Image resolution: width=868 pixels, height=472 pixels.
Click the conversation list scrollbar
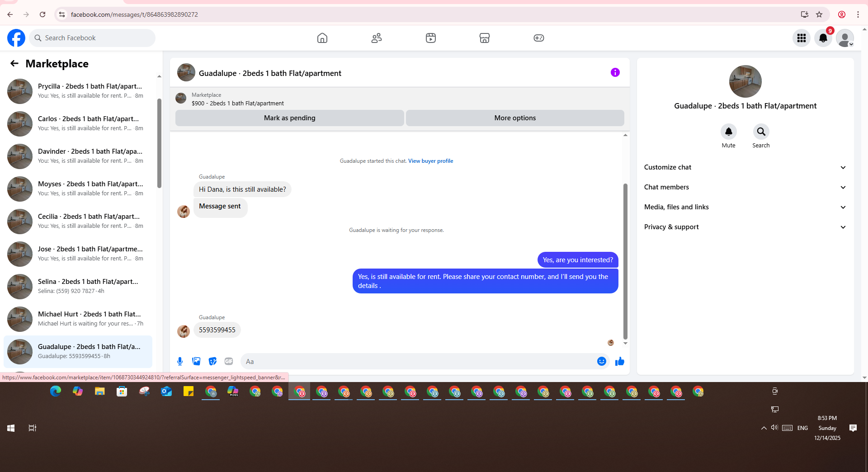[x=159, y=143]
